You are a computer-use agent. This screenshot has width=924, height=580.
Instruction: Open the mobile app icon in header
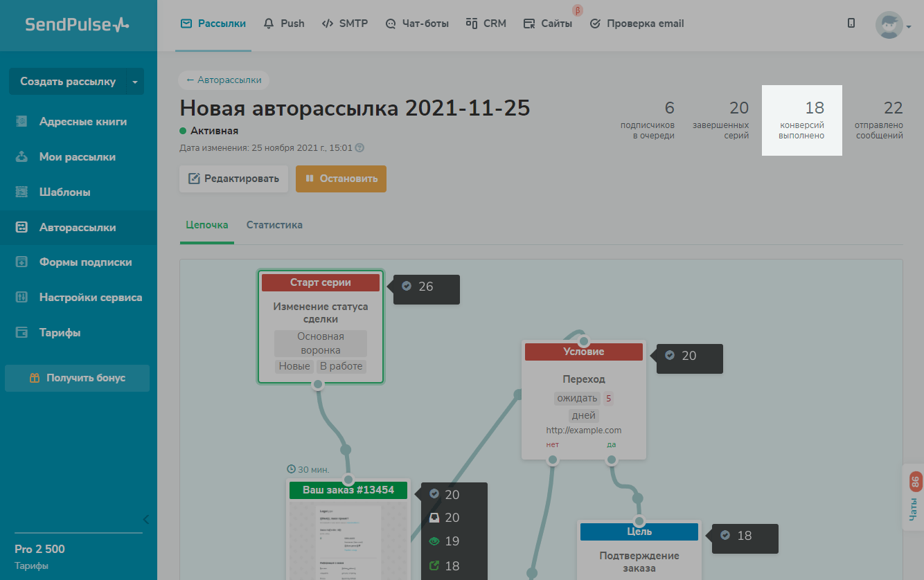(851, 24)
